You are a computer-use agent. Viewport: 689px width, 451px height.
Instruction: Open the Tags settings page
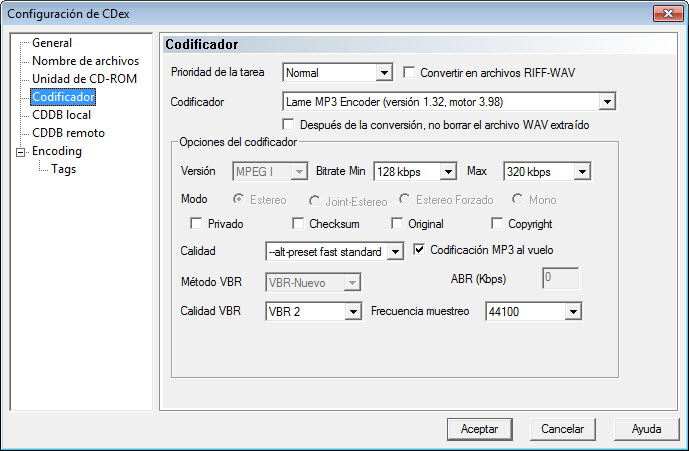63,169
